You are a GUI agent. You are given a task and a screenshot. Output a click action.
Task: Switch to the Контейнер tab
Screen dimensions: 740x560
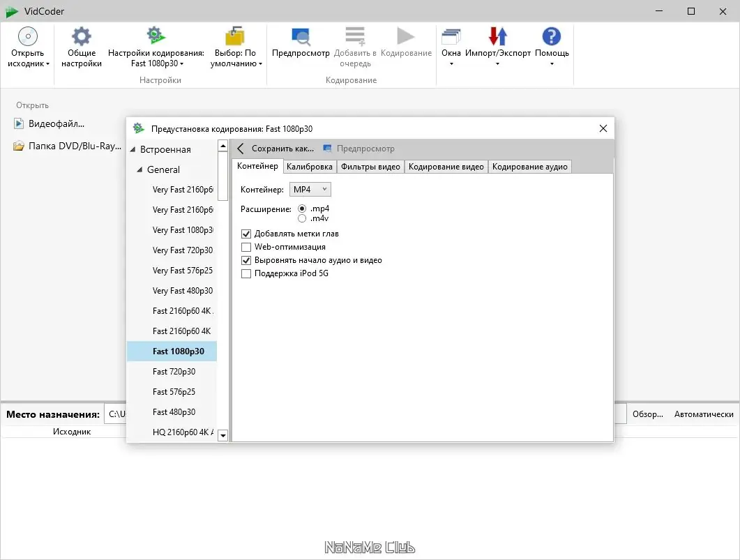point(257,166)
